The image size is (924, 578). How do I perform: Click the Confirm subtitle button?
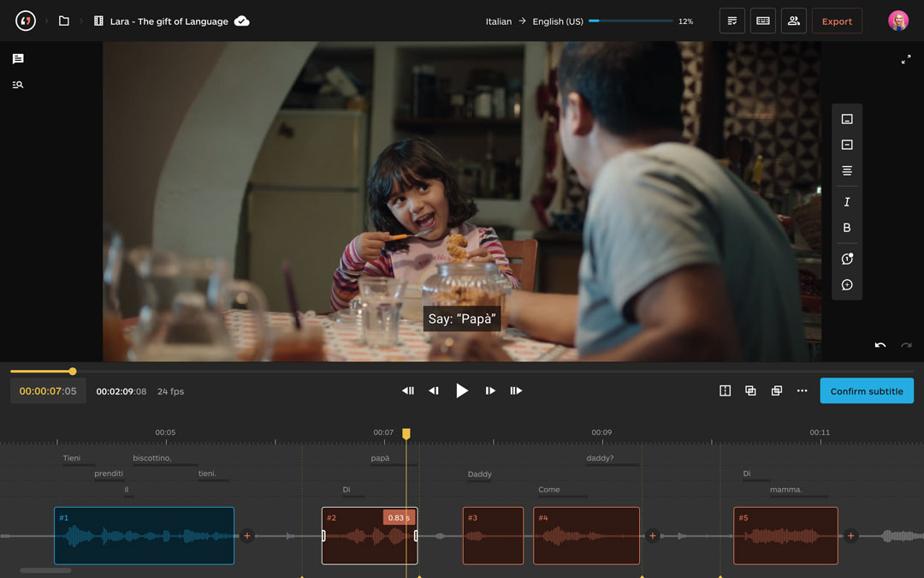(x=867, y=391)
